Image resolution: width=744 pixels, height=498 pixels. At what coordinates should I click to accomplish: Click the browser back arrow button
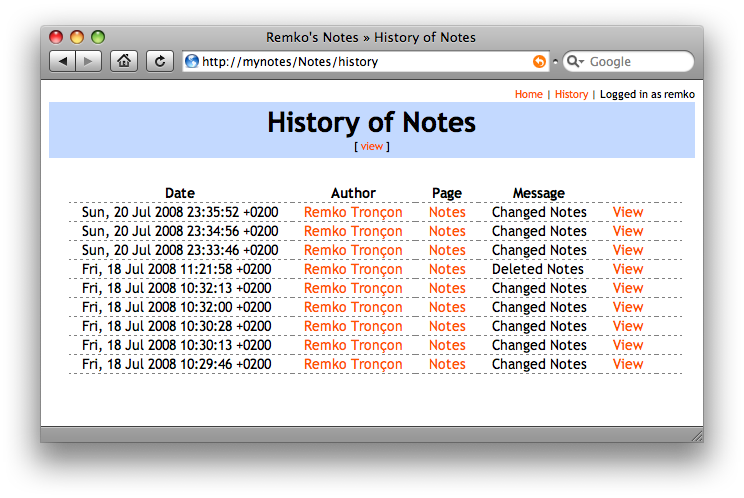[x=62, y=61]
